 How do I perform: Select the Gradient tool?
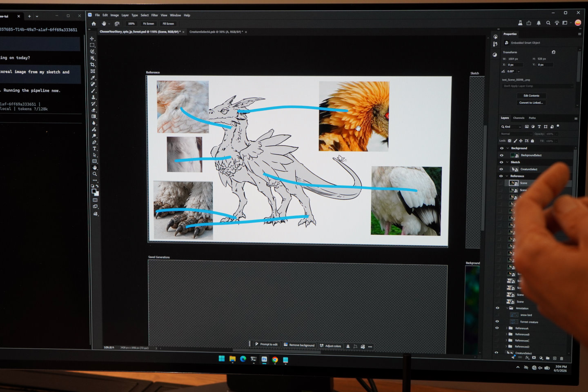[x=94, y=116]
